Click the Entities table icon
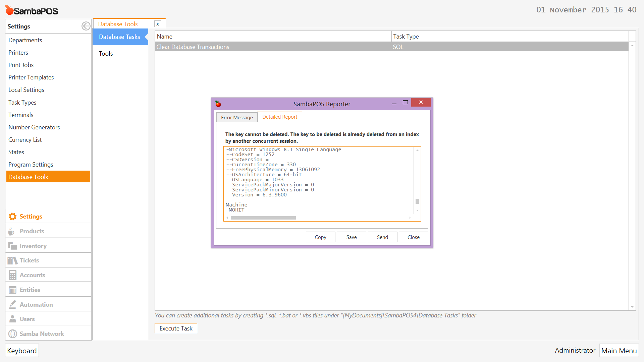Screen dimensions: 644x362 12,290
